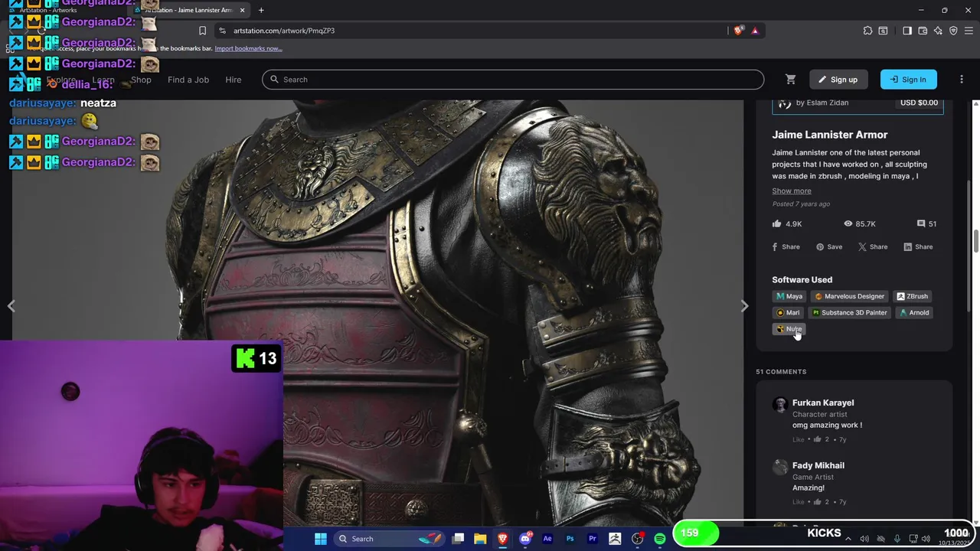Share on LinkedIn
980x551 pixels.
coord(918,246)
